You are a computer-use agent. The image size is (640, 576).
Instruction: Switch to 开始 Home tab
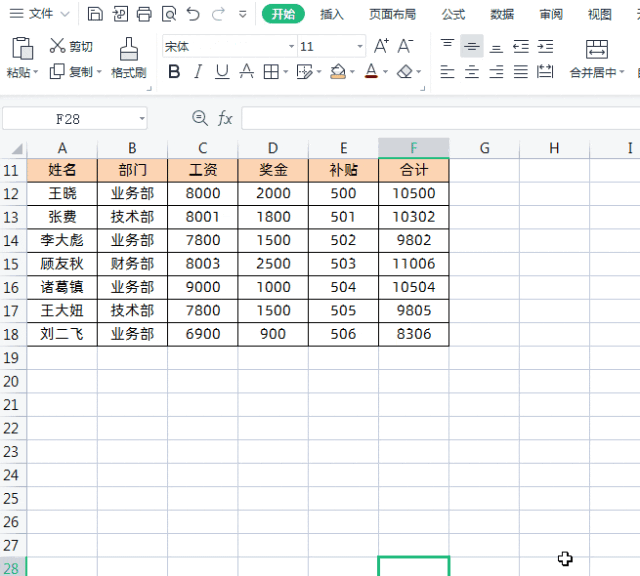pos(283,14)
